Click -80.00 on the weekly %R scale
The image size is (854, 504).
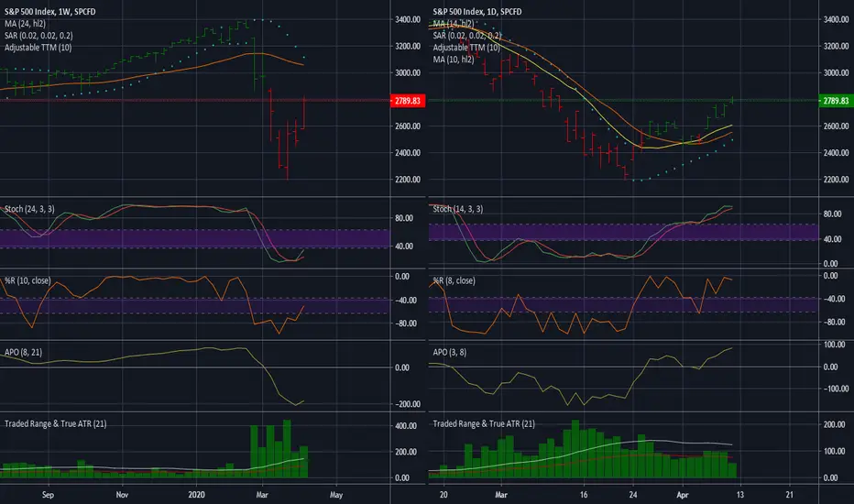click(405, 323)
